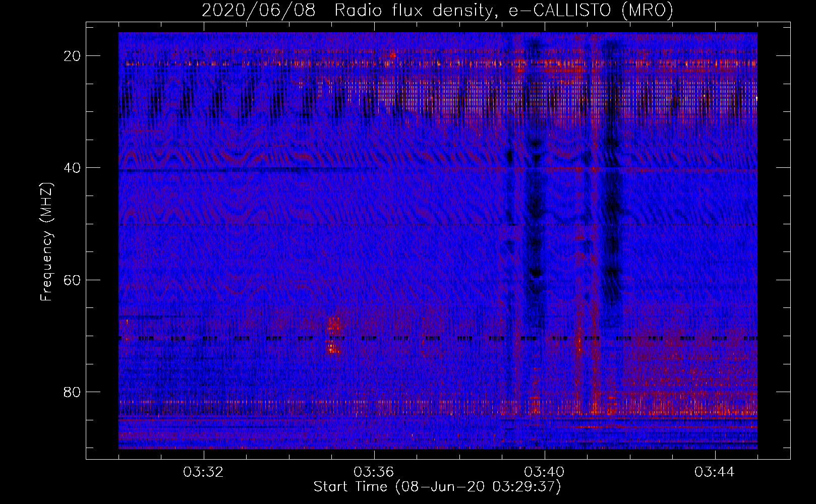Click the red burst feature near 03:35, 70 MHz

point(334,335)
